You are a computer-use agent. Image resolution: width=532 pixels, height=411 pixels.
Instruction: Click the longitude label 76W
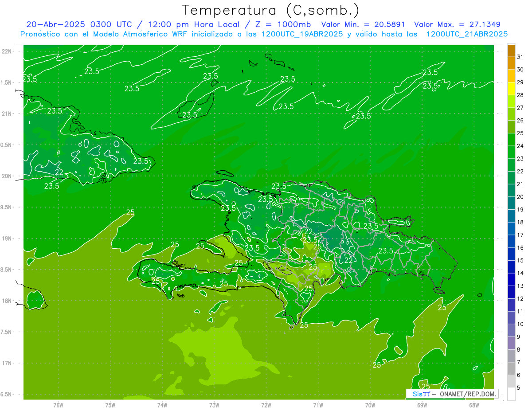click(58, 405)
